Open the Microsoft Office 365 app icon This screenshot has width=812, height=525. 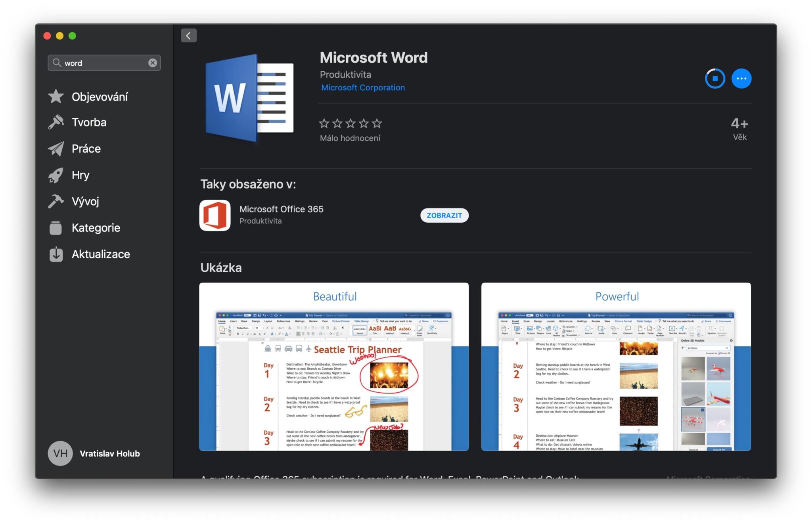pos(214,215)
